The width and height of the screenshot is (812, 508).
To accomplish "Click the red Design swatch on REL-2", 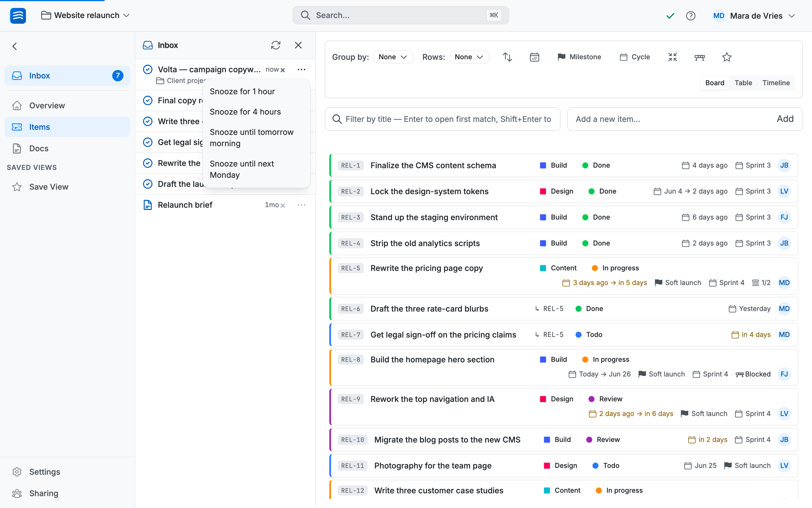I will (x=542, y=192).
